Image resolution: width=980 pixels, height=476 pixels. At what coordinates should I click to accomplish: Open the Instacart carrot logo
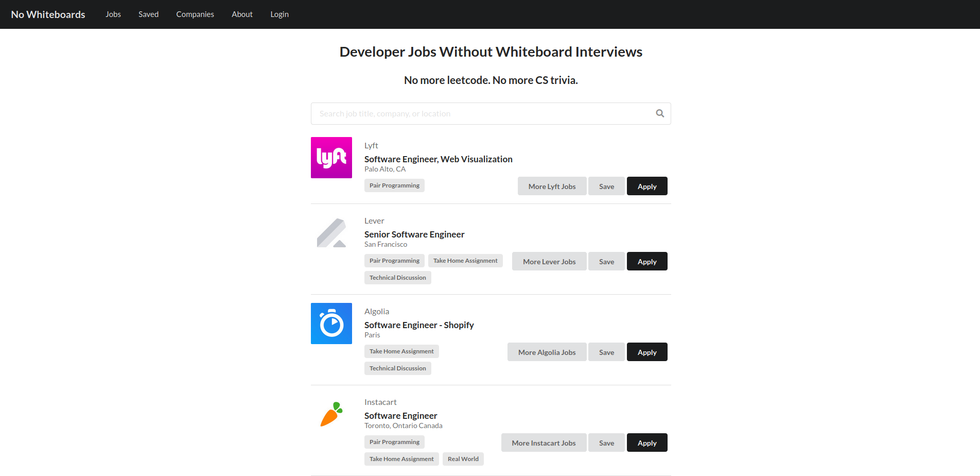point(331,414)
